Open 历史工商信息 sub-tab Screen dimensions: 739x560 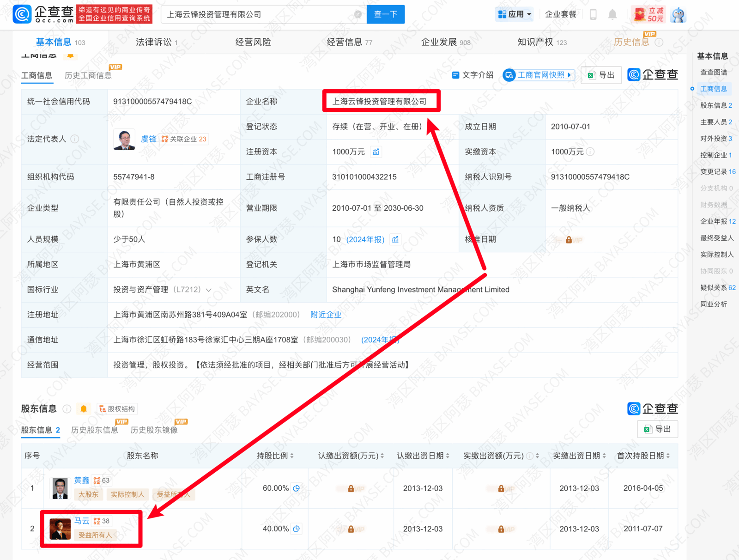pyautogui.click(x=88, y=76)
